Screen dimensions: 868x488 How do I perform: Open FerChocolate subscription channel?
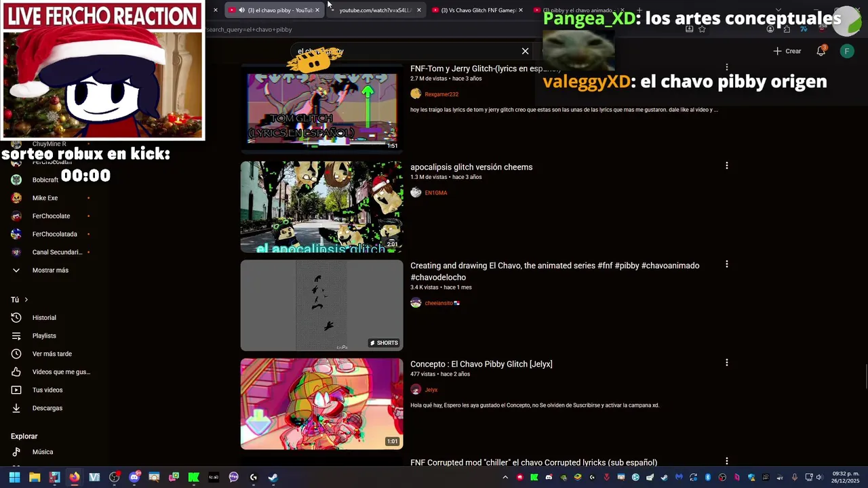(x=51, y=216)
